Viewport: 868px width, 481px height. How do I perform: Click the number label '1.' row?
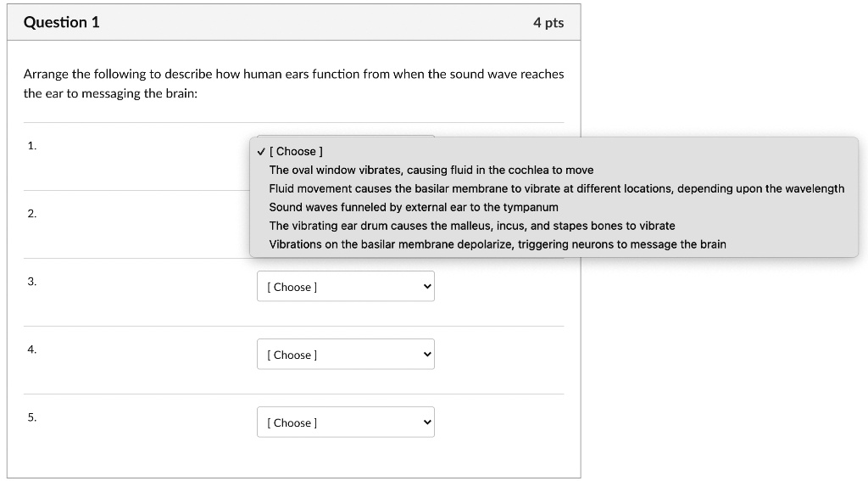click(31, 146)
